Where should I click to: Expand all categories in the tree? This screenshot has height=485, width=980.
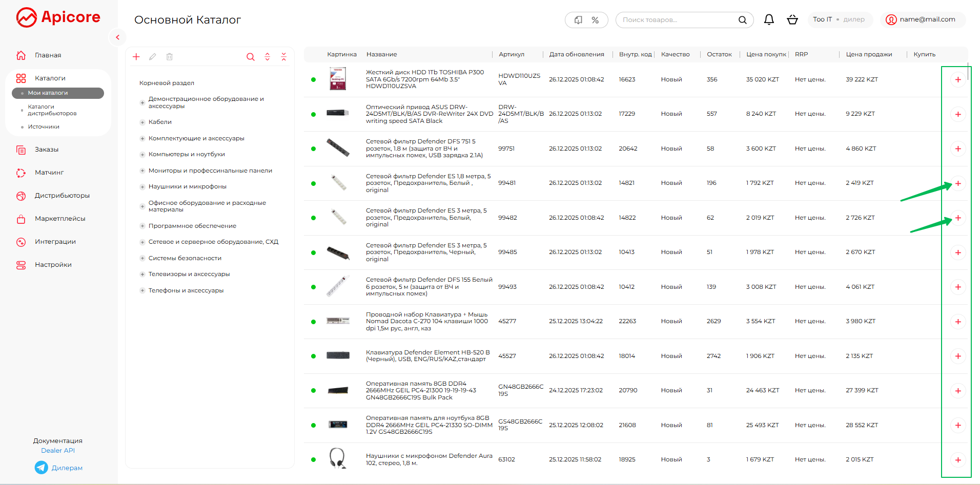click(267, 57)
